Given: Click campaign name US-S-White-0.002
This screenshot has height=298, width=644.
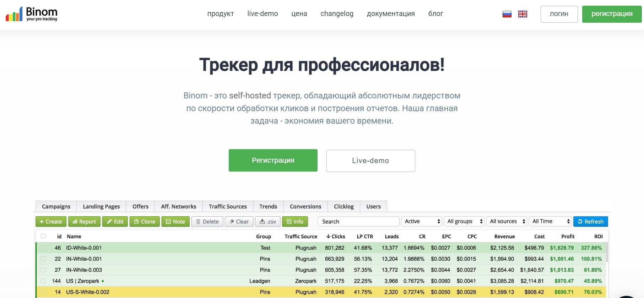Looking at the screenshot, I should 88,292.
